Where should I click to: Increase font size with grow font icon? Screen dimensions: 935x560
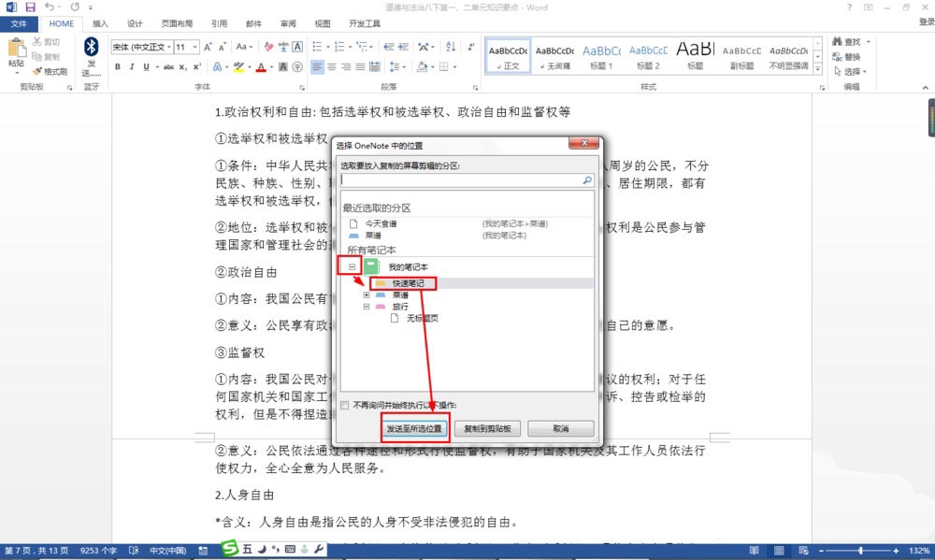click(x=208, y=47)
